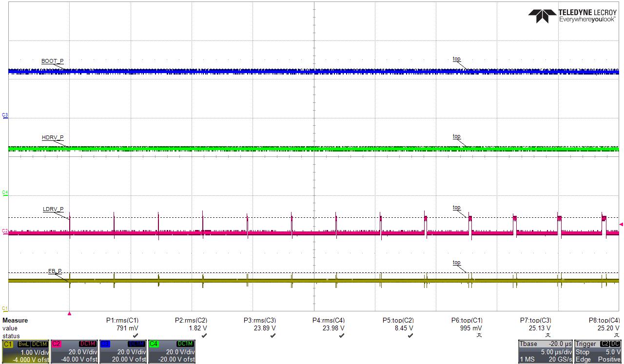The image size is (624, 364).
Task: Click the pink trigger level arrow marker
Action: click(x=621, y=224)
